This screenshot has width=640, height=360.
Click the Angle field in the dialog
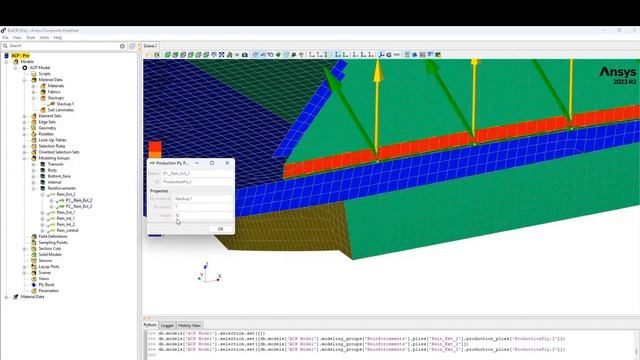(203, 215)
